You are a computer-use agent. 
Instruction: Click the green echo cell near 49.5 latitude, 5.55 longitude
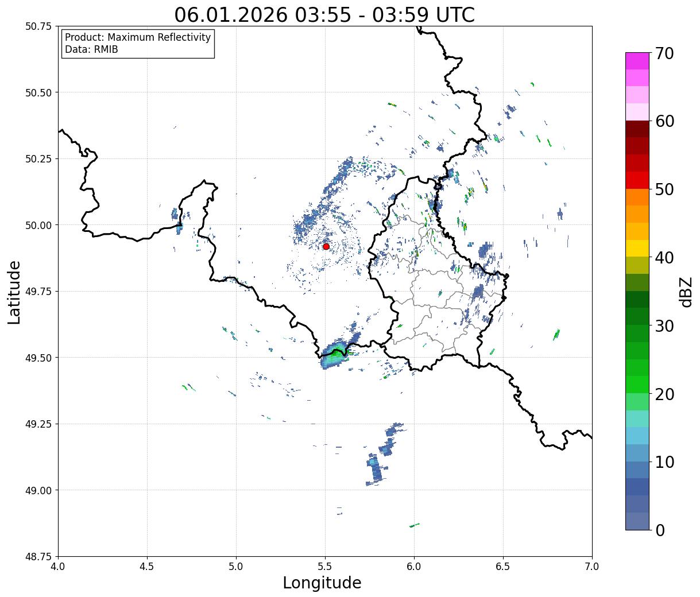point(335,355)
